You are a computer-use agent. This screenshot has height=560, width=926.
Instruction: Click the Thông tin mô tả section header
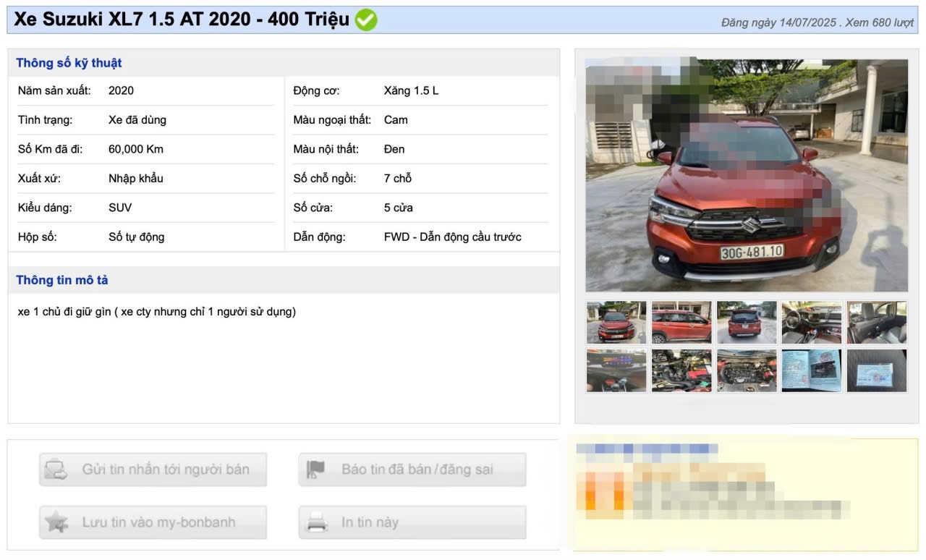click(x=62, y=280)
